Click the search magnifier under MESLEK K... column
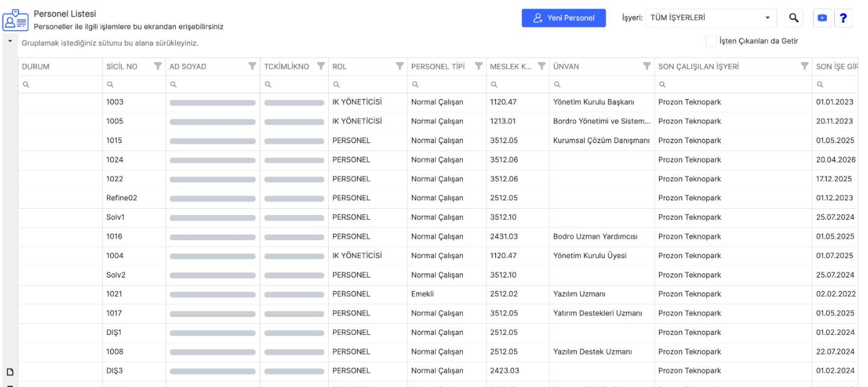The image size is (868, 387). pyautogui.click(x=494, y=84)
